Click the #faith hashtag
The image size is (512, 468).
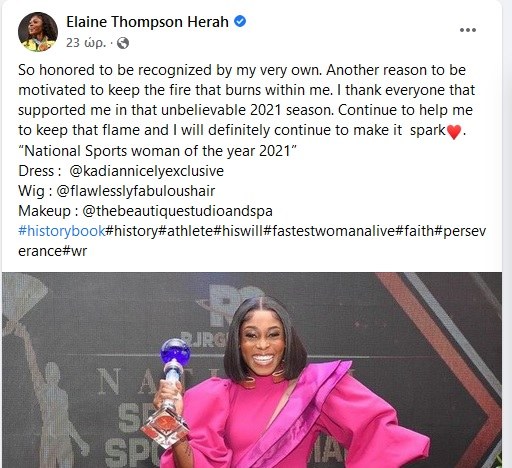[415, 231]
